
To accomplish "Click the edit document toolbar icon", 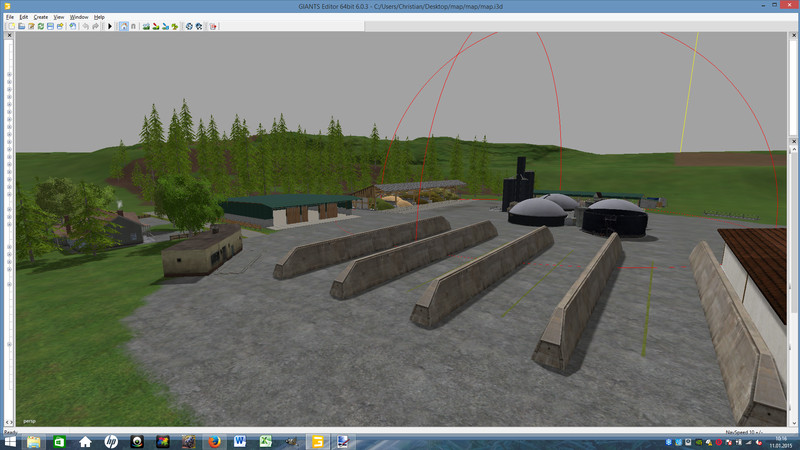I will [x=31, y=26].
